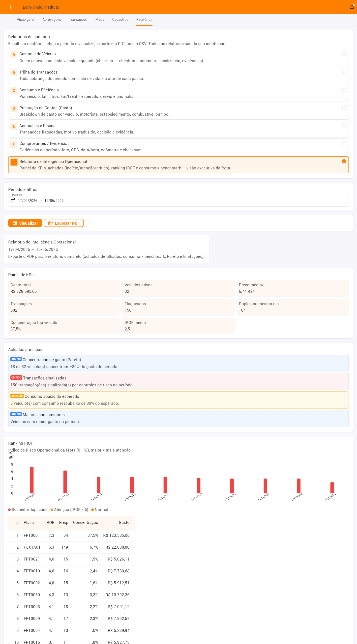Viewport: 357px width, 644px height.
Task: Click the letter B Trilha badge icon
Action: [x=14, y=73]
